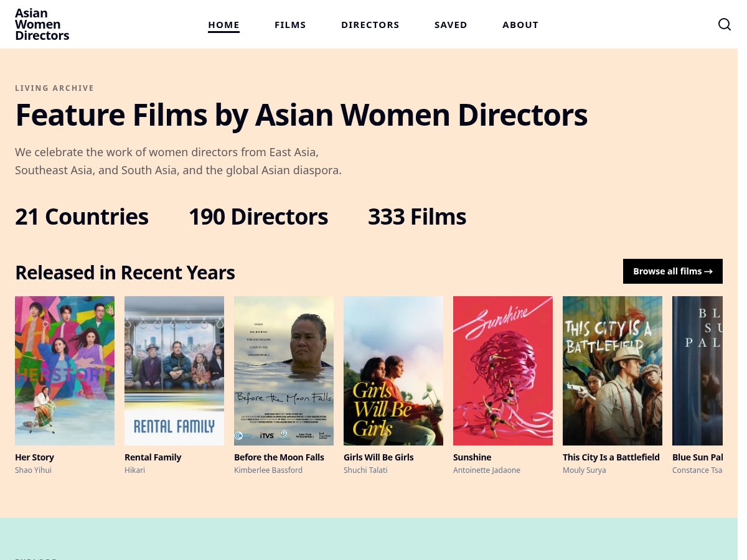Click director name Hikari

pos(134,470)
